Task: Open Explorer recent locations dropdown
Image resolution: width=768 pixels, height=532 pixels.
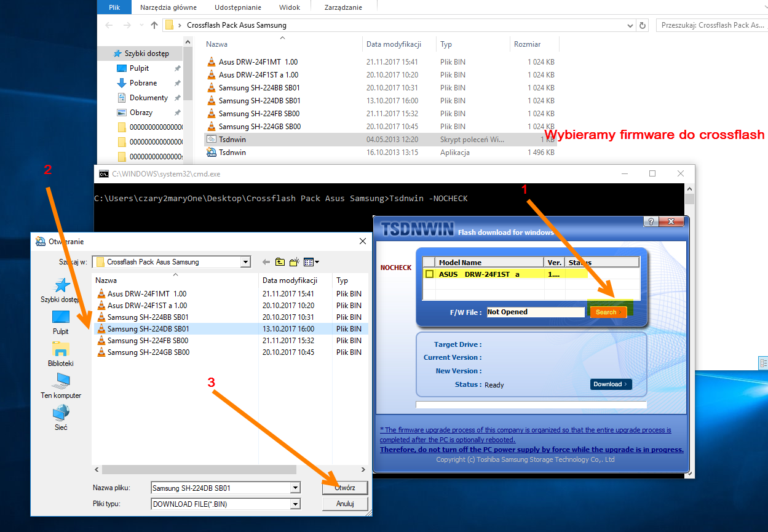Action: pos(141,25)
